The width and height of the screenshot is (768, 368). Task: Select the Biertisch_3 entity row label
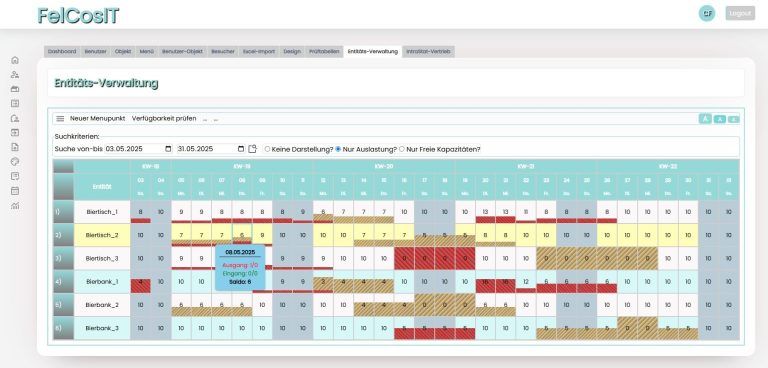tap(102, 258)
